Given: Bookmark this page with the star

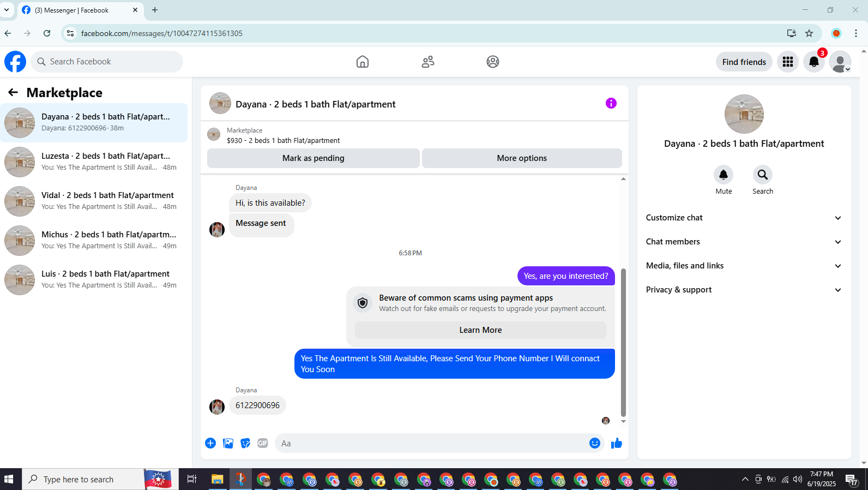Looking at the screenshot, I should (809, 33).
